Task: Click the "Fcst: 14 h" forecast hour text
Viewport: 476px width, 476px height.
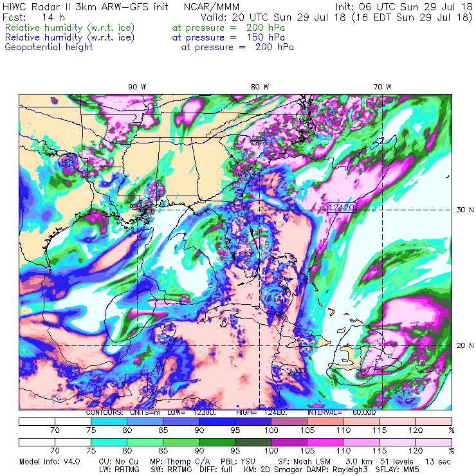Action: click(x=33, y=17)
